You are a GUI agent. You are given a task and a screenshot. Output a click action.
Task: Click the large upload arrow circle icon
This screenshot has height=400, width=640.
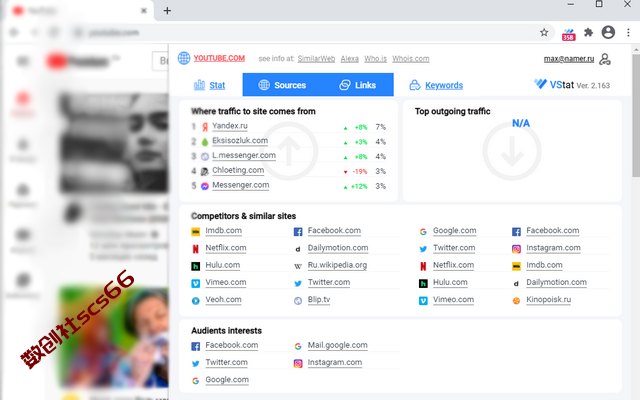click(289, 151)
